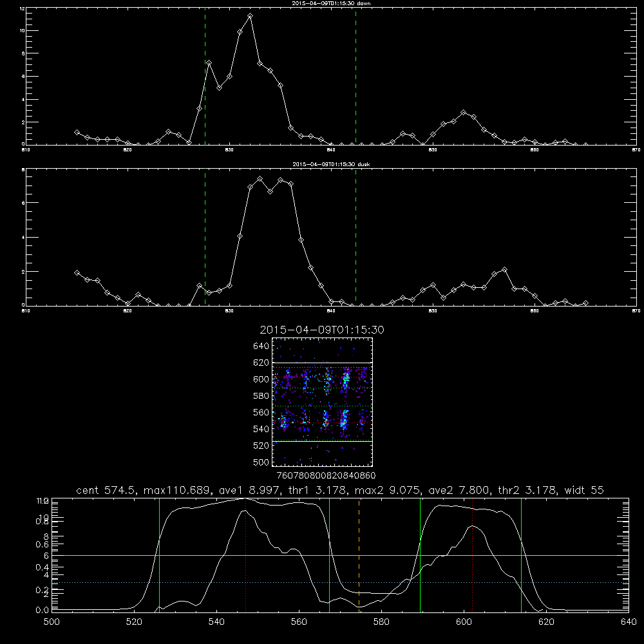Click the 870 x-axis label under dusk plot
Viewport: 644px width, 644px height.
636,311
